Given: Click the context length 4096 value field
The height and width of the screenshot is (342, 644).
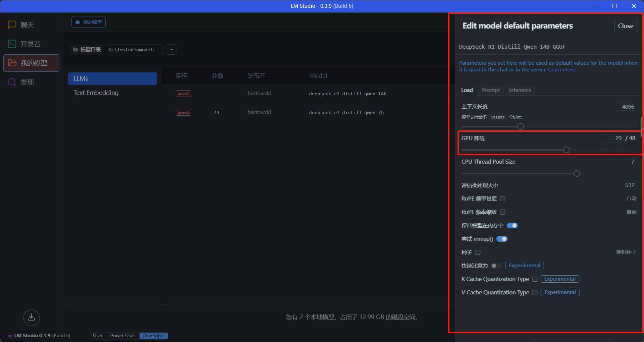Looking at the screenshot, I should click(624, 107).
